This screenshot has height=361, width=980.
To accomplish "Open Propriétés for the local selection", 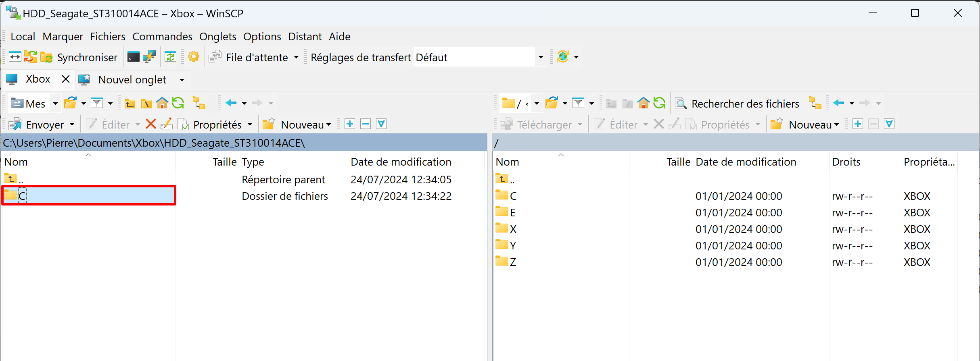I will point(210,124).
